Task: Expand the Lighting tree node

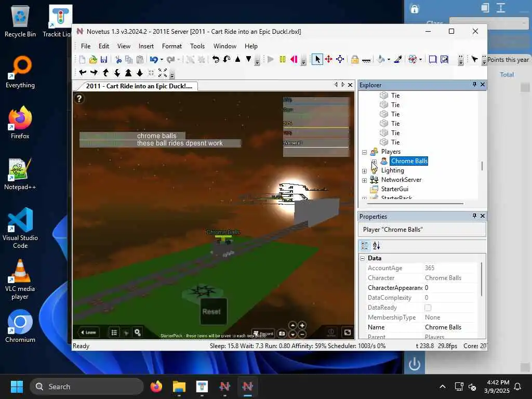Action: pyautogui.click(x=364, y=171)
